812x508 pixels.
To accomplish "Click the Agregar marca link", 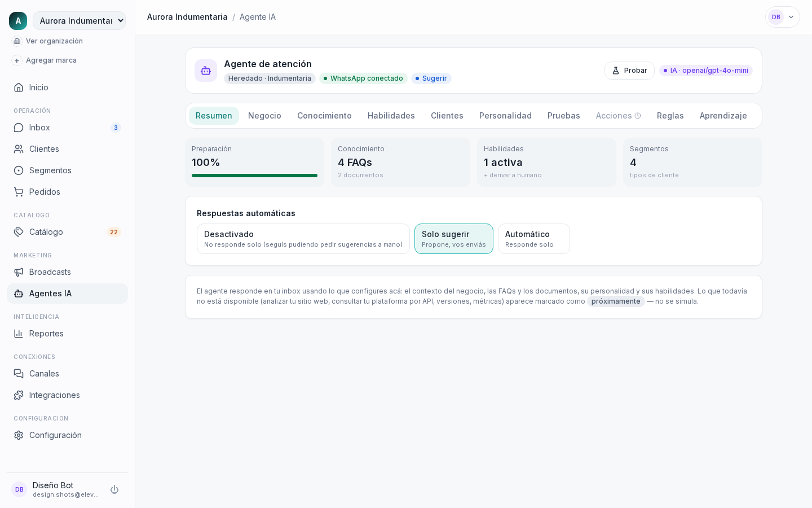I will [x=51, y=60].
